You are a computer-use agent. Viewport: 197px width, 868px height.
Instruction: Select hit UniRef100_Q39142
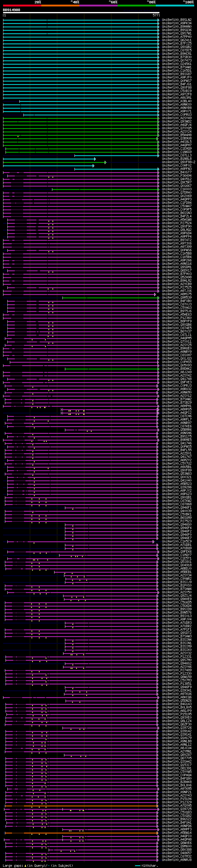pyautogui.click(x=177, y=731)
